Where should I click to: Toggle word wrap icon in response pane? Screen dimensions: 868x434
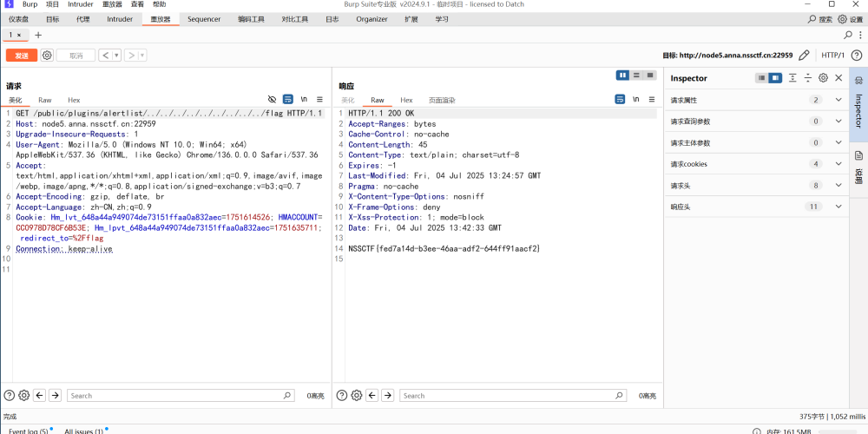point(620,99)
